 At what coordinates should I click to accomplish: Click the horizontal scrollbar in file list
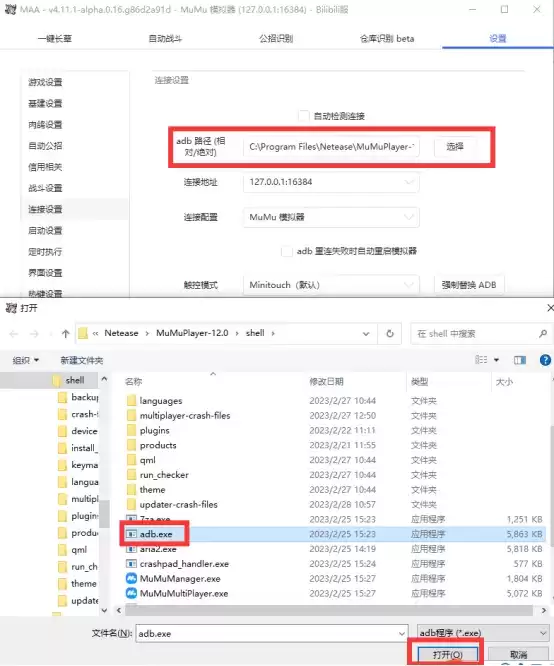(329, 610)
